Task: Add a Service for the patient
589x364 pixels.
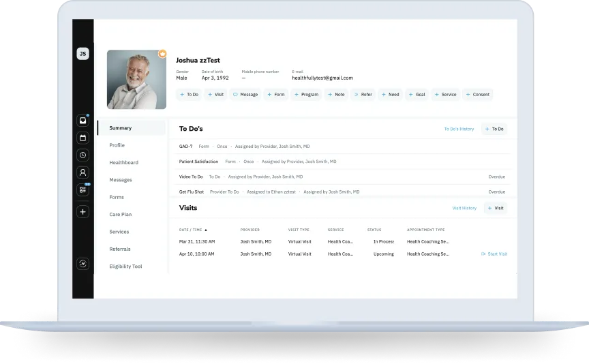Action: pos(446,95)
